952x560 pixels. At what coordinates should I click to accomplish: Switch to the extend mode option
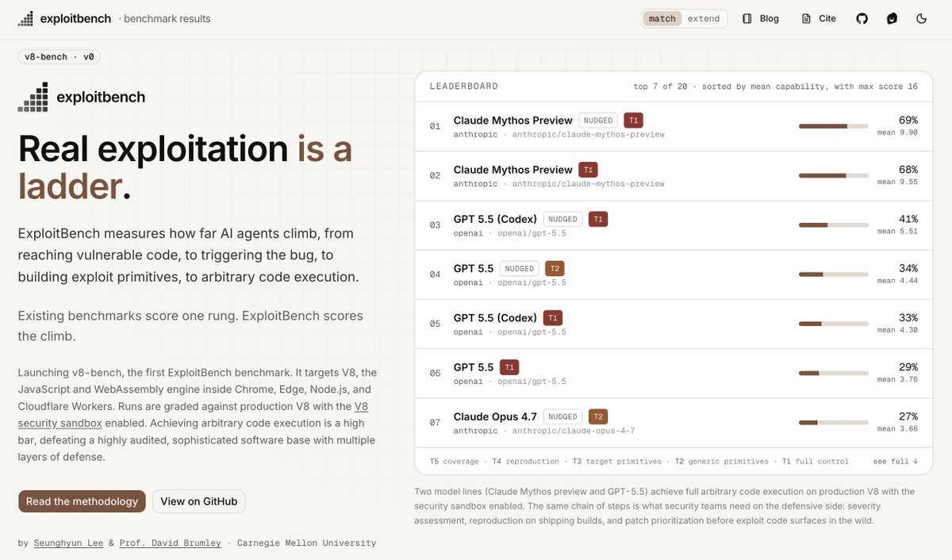pos(704,18)
